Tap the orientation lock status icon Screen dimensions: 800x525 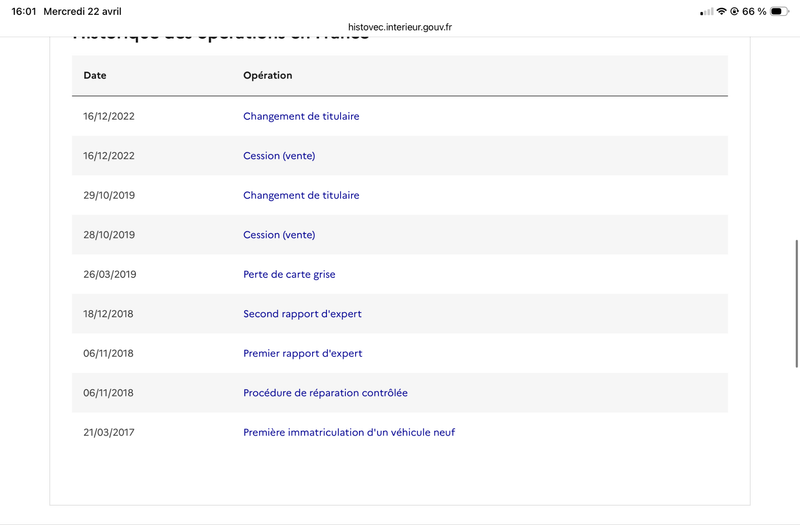point(735,11)
